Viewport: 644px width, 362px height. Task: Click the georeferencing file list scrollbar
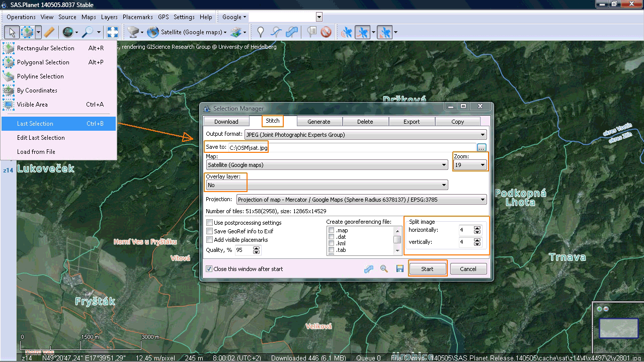click(397, 240)
